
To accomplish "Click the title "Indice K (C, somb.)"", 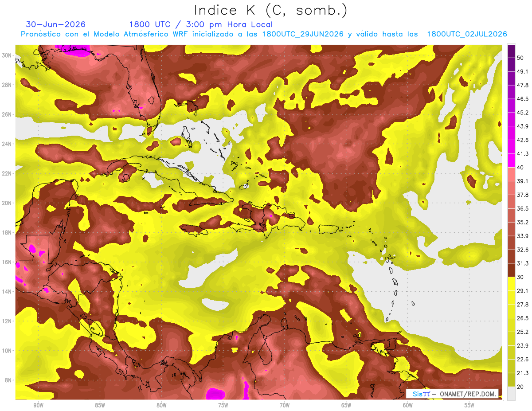I will [x=271, y=11].
